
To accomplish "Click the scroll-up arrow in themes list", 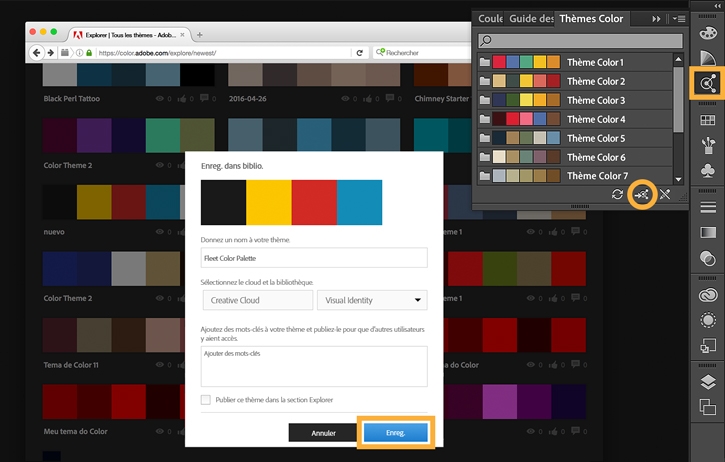I will (x=678, y=59).
